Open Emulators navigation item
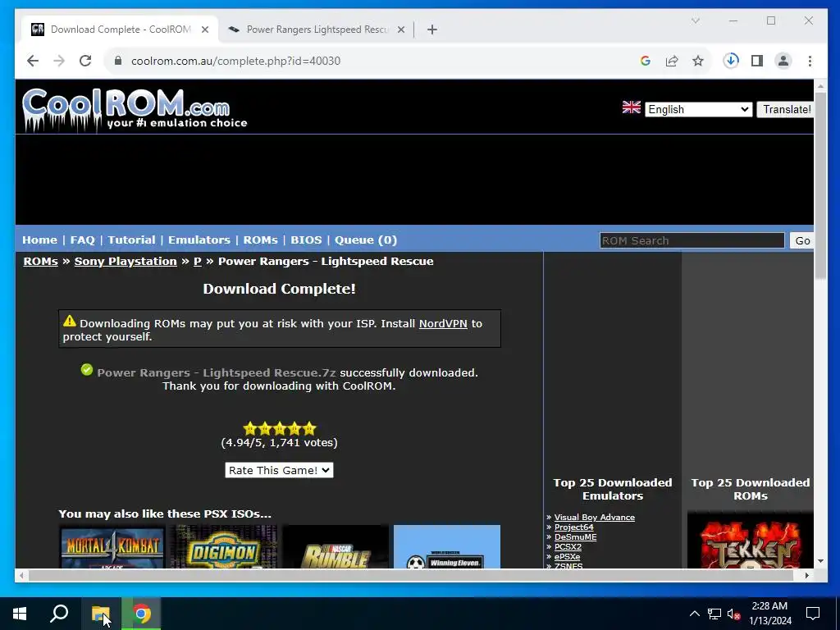Viewport: 840px width, 630px height. (x=199, y=240)
